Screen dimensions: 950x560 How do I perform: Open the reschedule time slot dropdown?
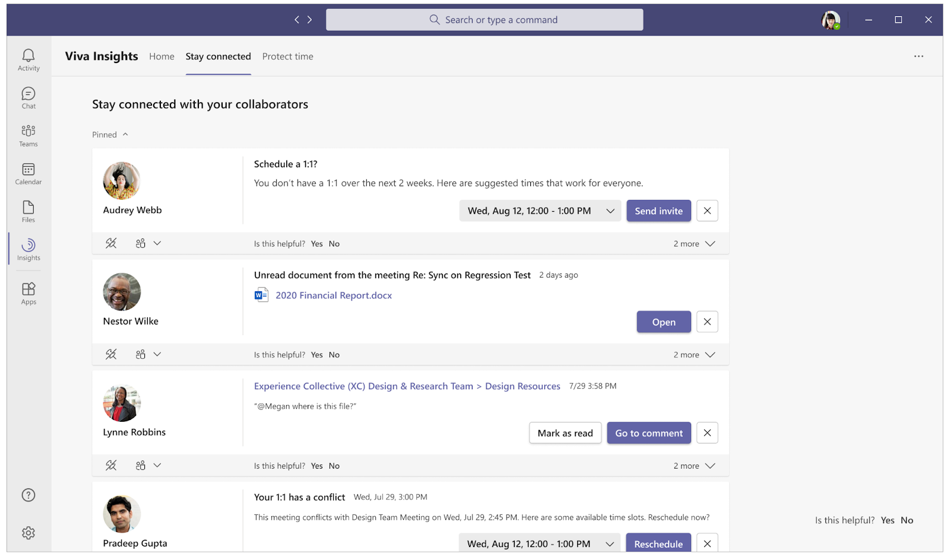point(540,543)
